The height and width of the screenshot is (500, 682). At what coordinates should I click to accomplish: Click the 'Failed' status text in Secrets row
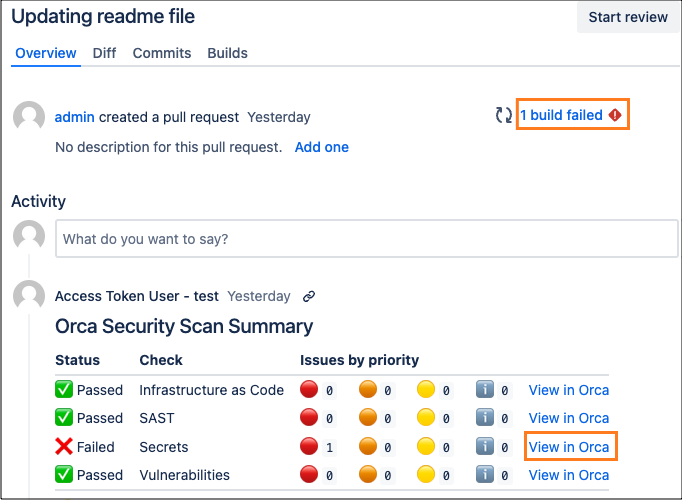96,447
